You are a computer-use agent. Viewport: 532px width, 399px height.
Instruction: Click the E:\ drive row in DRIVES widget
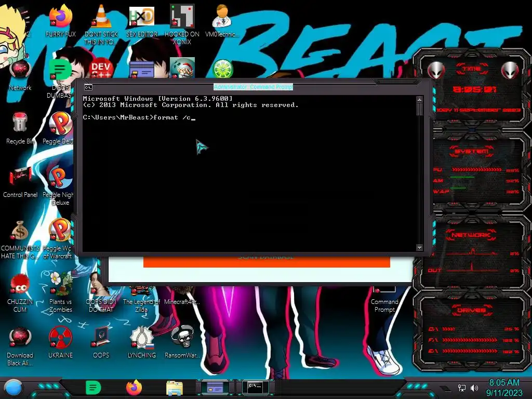[x=474, y=352]
